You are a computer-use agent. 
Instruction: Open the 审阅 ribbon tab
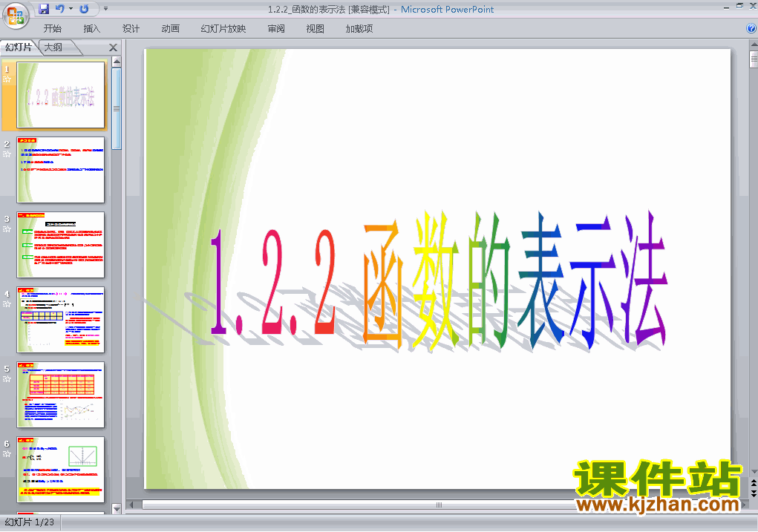(x=276, y=29)
